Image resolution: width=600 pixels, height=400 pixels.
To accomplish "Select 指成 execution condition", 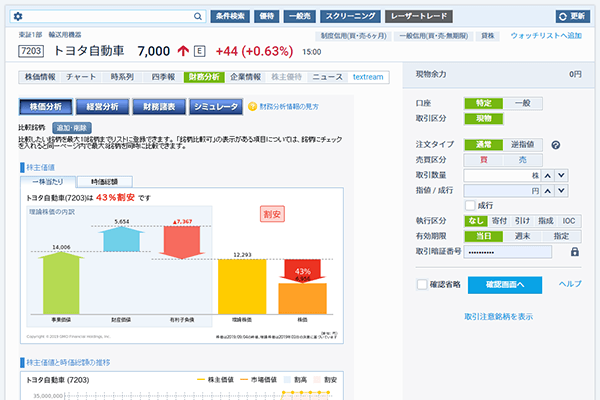I will (x=546, y=221).
